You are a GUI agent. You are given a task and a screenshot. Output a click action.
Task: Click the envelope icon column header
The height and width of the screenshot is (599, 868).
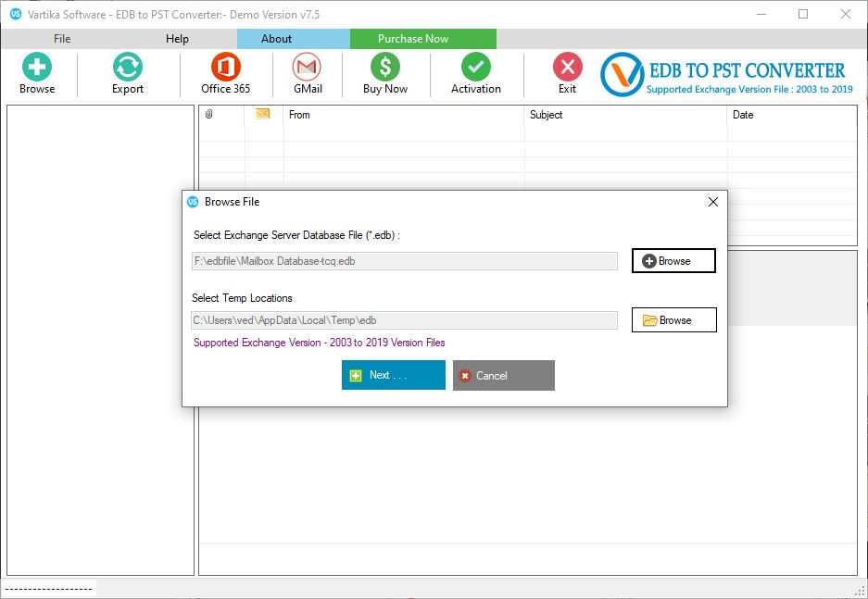click(x=262, y=113)
